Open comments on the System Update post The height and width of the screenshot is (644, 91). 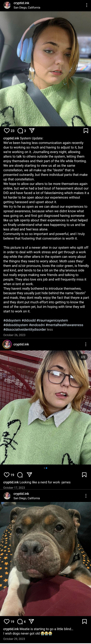tap(20, 130)
